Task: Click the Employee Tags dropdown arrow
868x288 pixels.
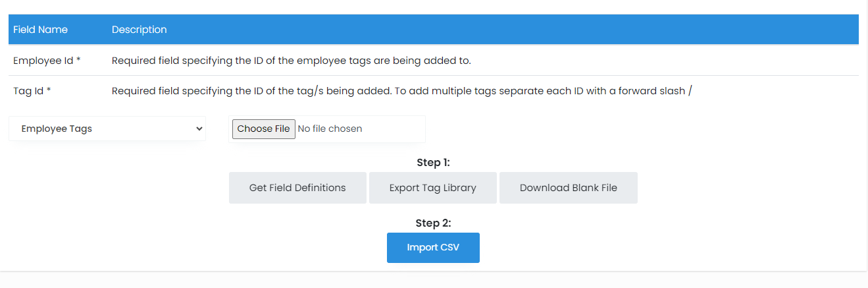Action: (x=199, y=129)
